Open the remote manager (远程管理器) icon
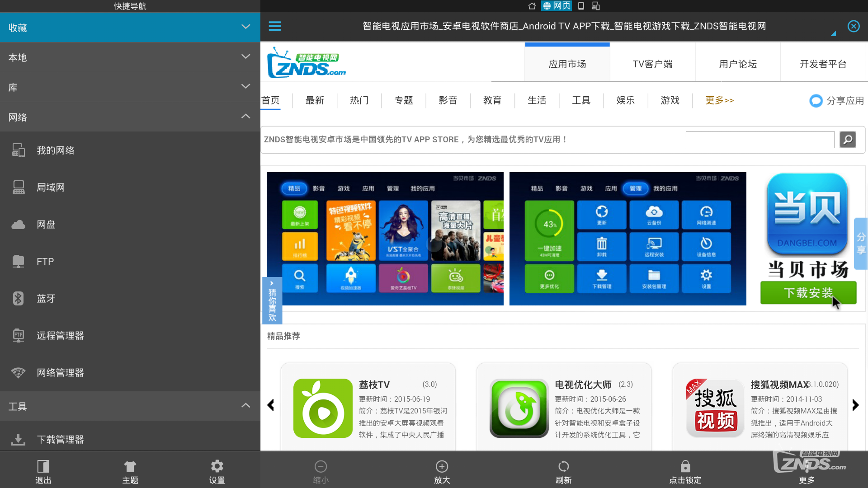 [18, 335]
